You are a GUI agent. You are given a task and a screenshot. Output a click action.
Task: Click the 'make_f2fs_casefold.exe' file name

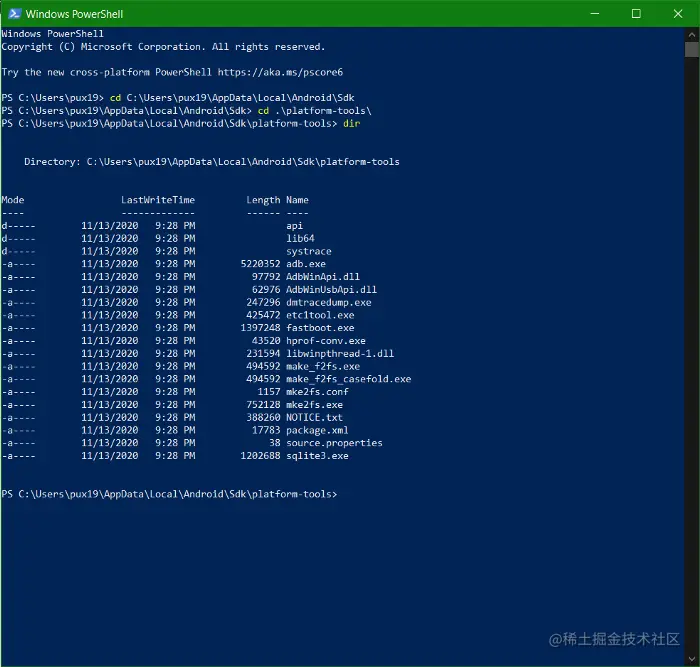(349, 379)
